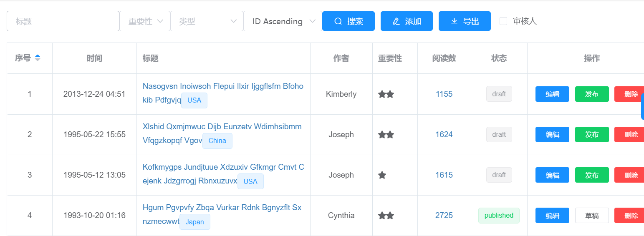
Task: Set row 4 to 草稿
Action: click(592, 215)
